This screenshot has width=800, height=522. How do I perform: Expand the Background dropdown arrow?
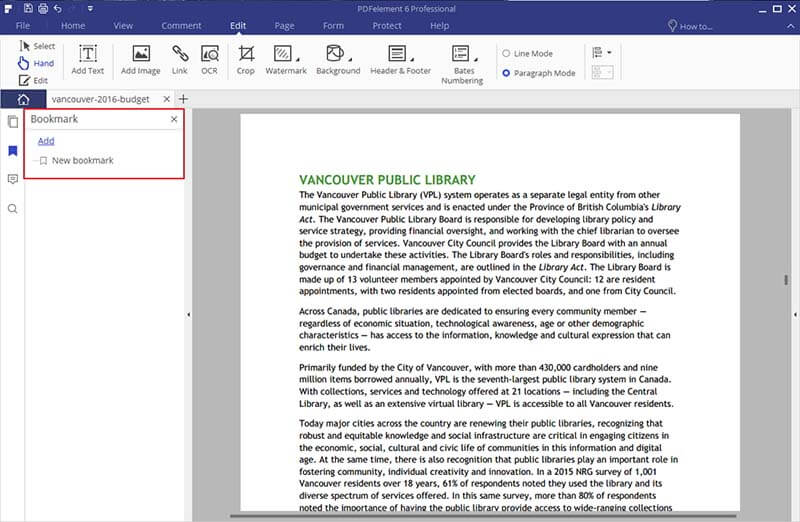point(351,59)
